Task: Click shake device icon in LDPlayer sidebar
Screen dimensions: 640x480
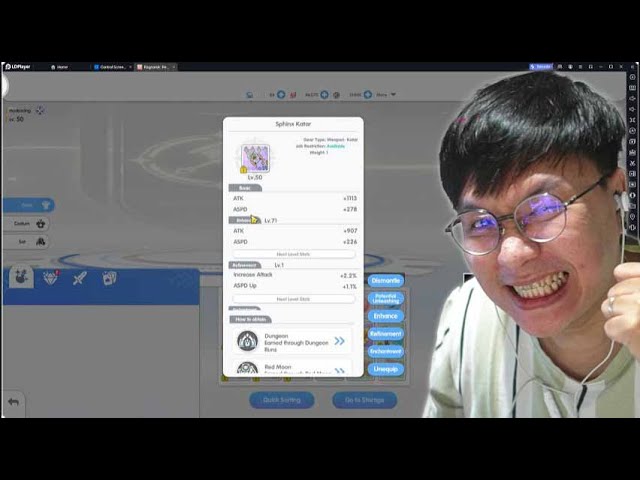Action: click(x=632, y=227)
